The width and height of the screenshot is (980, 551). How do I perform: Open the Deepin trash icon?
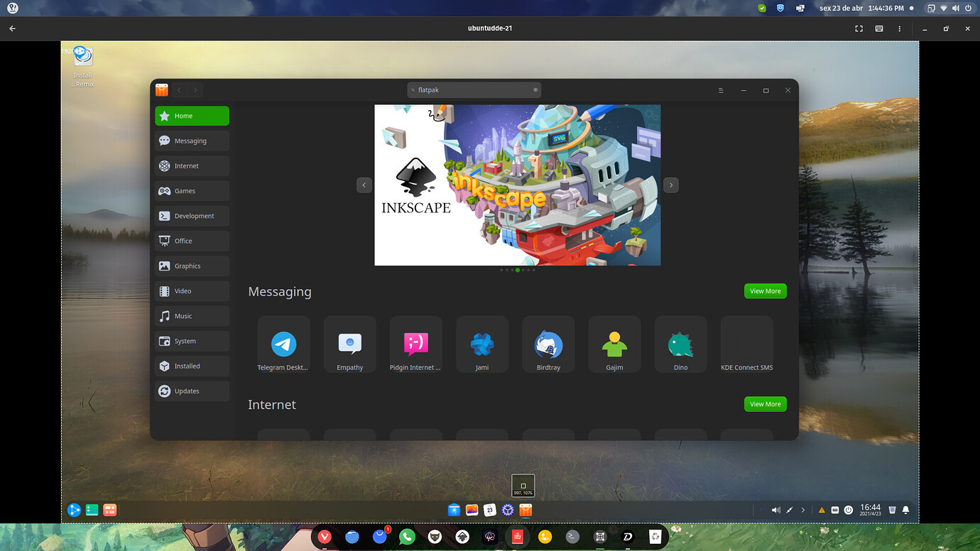tap(892, 510)
